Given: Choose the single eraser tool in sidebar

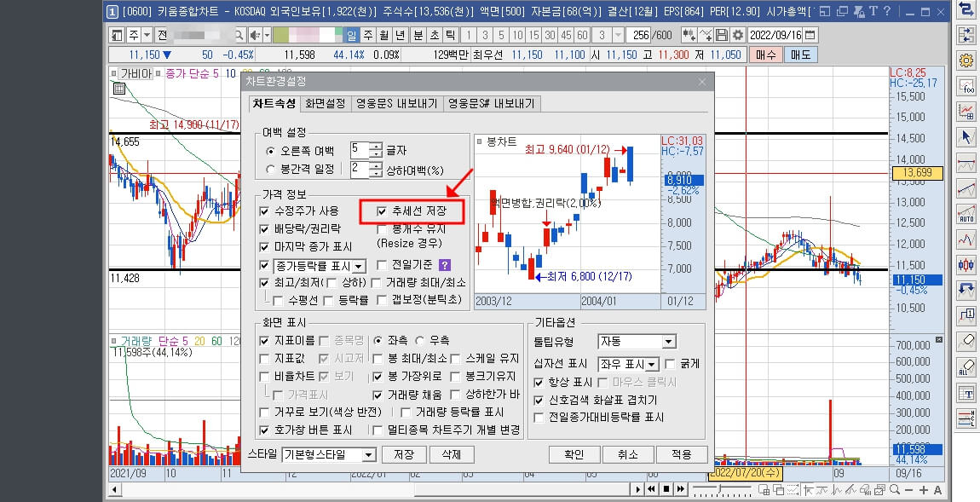Looking at the screenshot, I should [966, 341].
